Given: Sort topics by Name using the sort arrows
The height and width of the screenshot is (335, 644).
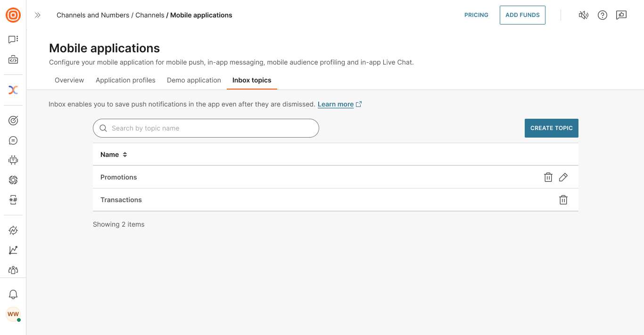Looking at the screenshot, I should pos(124,154).
